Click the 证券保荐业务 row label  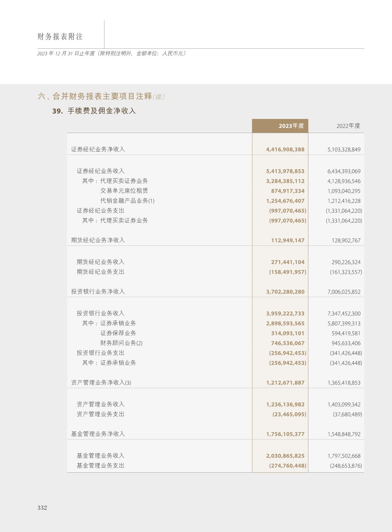tap(118, 333)
